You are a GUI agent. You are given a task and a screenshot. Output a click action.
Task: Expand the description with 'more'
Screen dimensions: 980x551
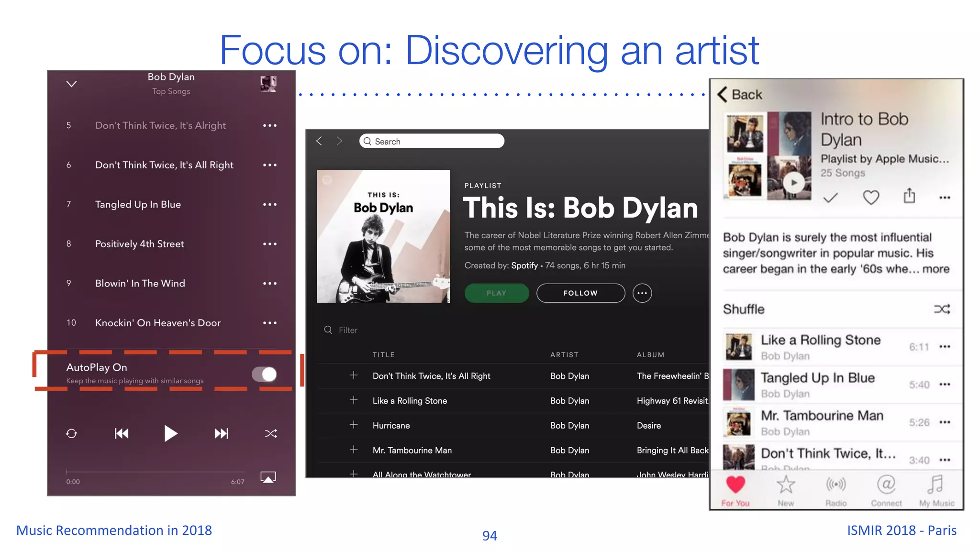coord(936,269)
